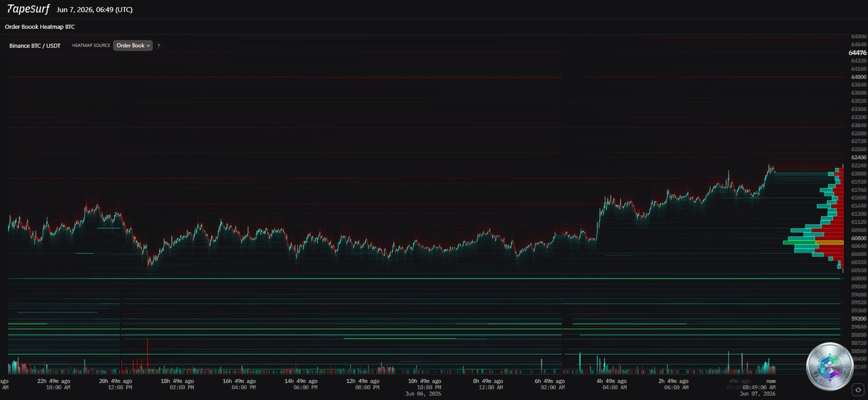Click the '10h 49m ago' time label

click(425, 381)
